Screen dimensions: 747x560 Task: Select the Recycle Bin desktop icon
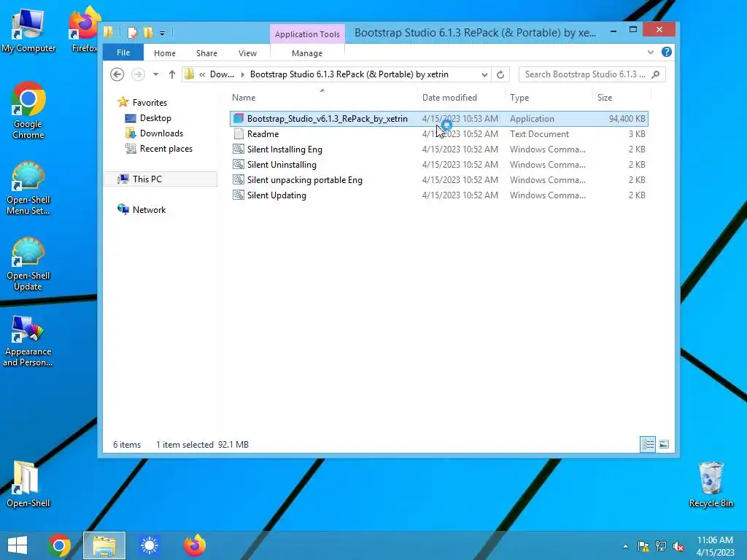pos(711,484)
